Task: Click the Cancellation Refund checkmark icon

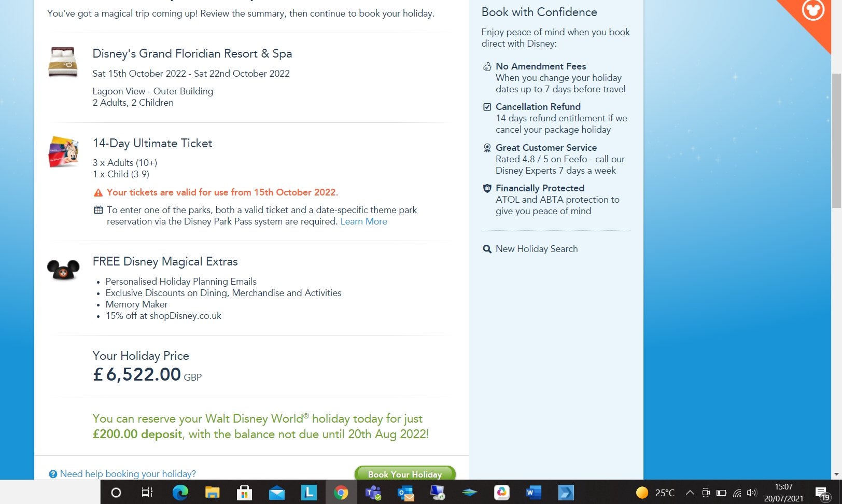Action: pos(487,107)
